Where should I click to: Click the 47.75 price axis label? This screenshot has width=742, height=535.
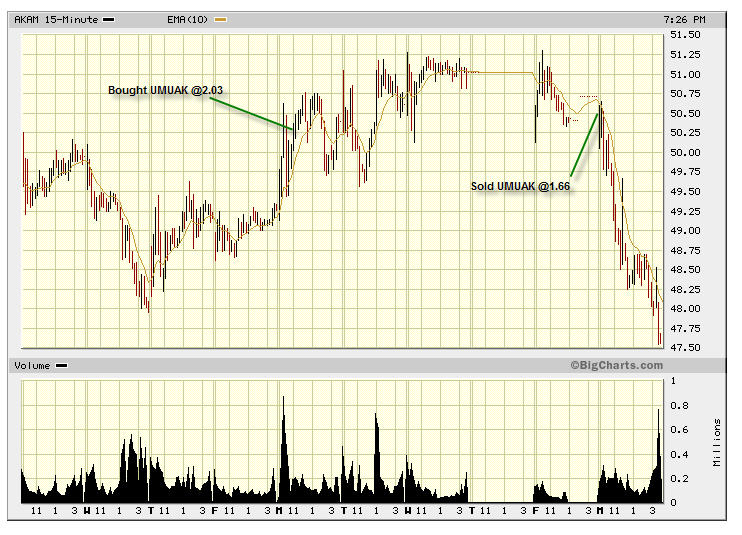(685, 329)
